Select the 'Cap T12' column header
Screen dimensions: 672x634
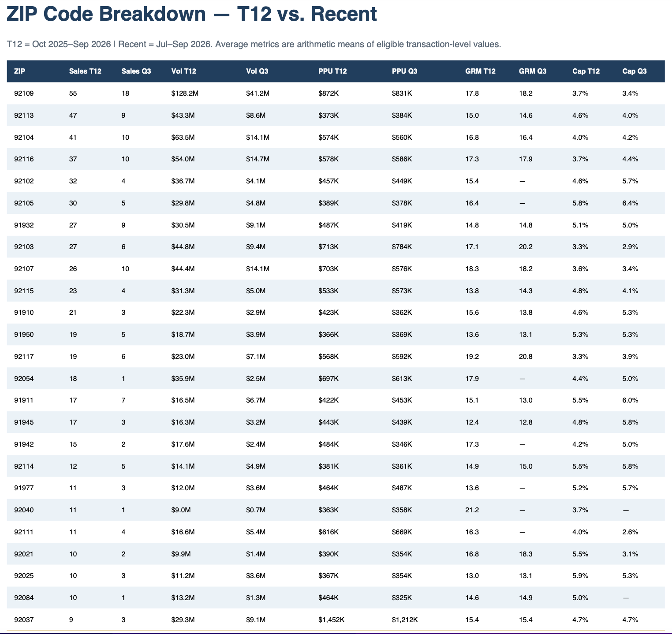click(586, 71)
